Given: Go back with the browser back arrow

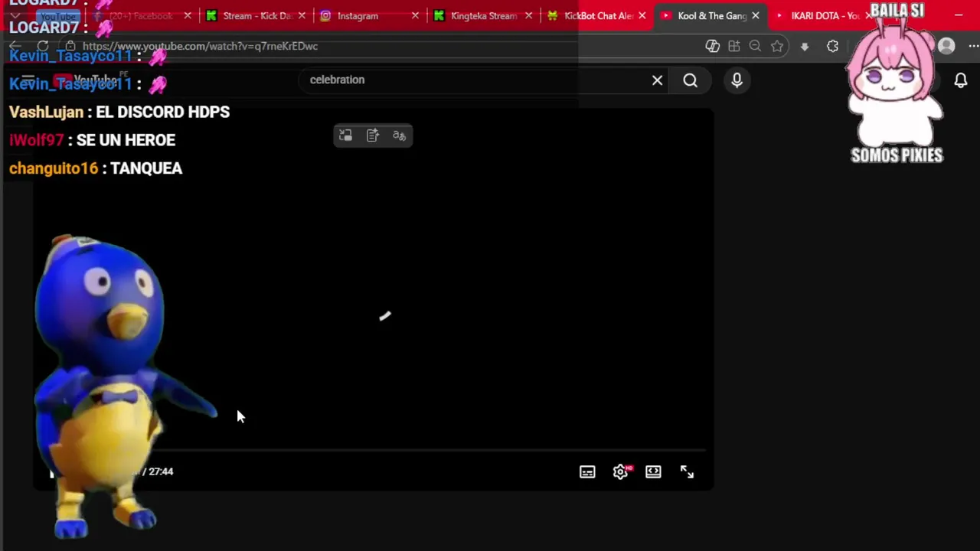Looking at the screenshot, I should [x=15, y=46].
